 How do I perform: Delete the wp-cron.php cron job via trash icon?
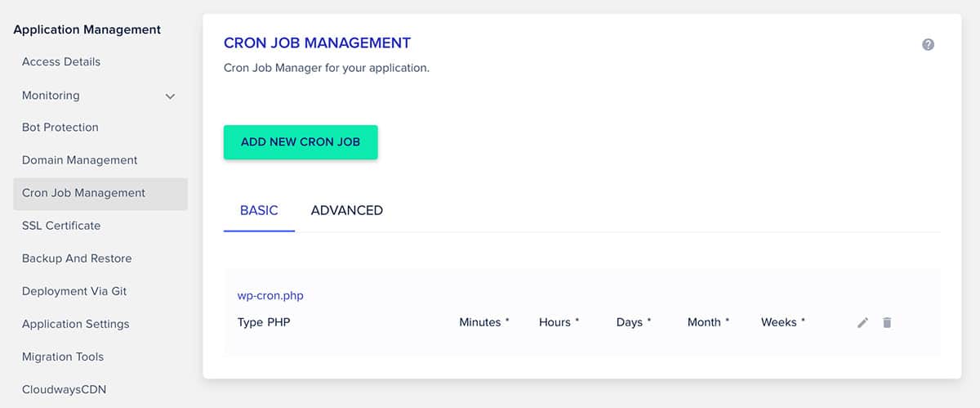click(887, 322)
